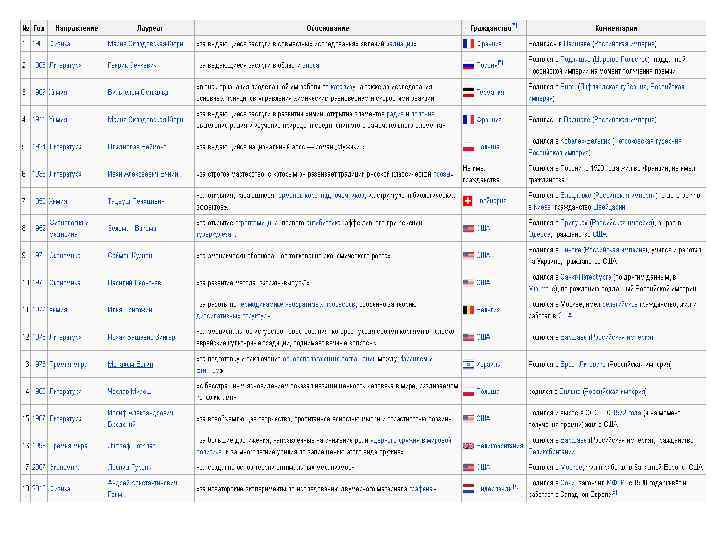Open Бельгия country link in Prigogine's row

pos(488,310)
